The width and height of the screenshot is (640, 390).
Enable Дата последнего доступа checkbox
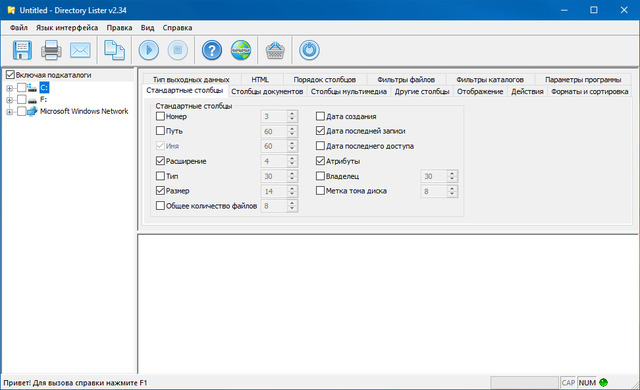320,146
